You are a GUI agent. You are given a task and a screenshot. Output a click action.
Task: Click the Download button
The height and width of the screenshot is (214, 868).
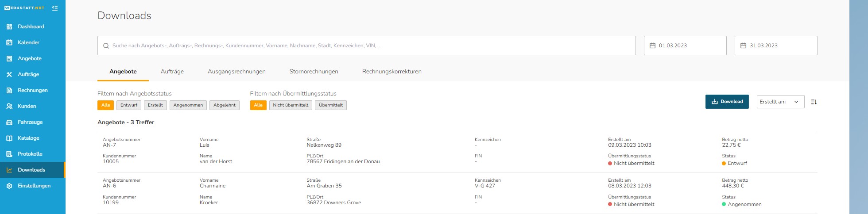727,102
